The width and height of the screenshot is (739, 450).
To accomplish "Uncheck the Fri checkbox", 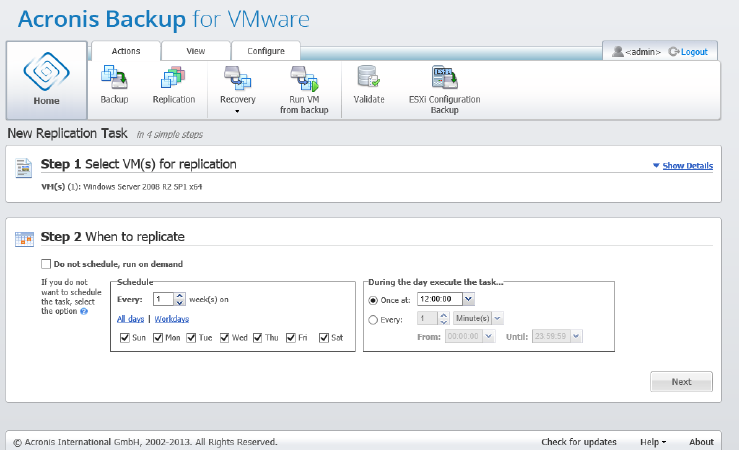I will click(x=291, y=337).
